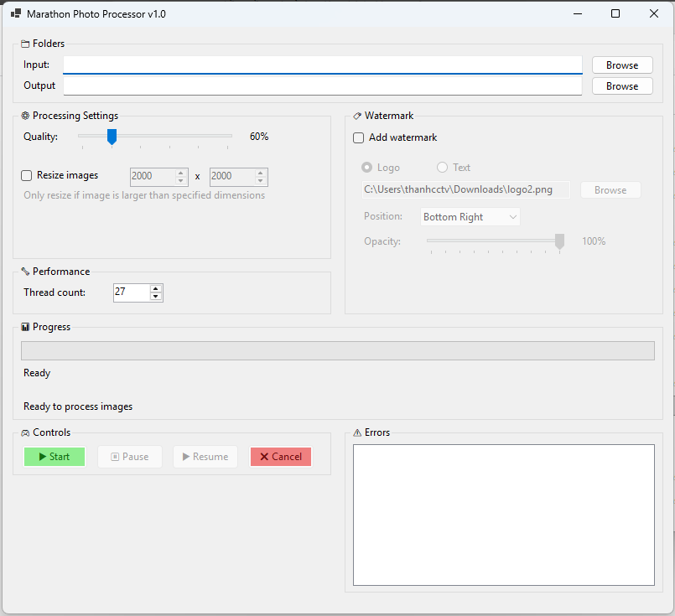This screenshot has height=616, width=675.
Task: Click the Watermark tag icon
Action: pyautogui.click(x=357, y=116)
